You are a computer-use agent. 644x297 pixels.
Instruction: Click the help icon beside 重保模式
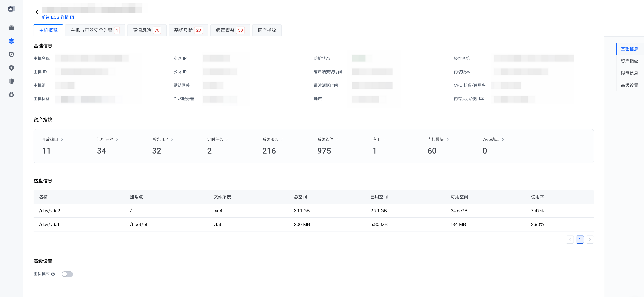click(x=53, y=274)
